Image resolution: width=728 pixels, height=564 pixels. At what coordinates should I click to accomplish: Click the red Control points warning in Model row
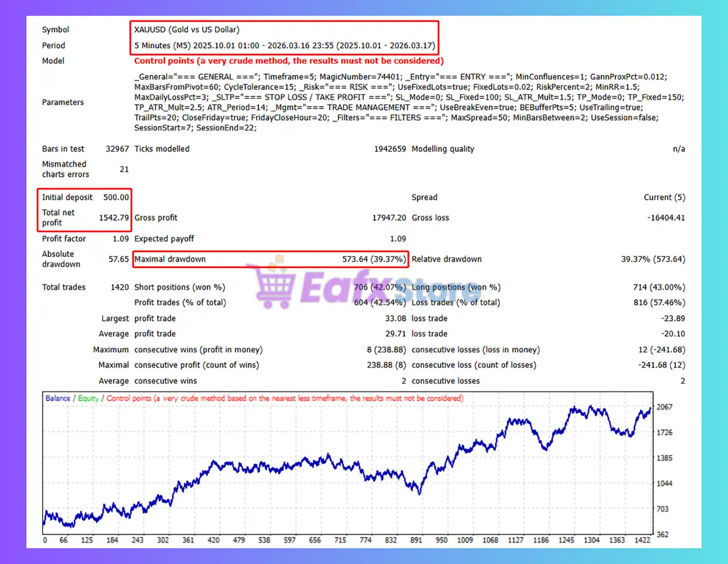[288, 61]
